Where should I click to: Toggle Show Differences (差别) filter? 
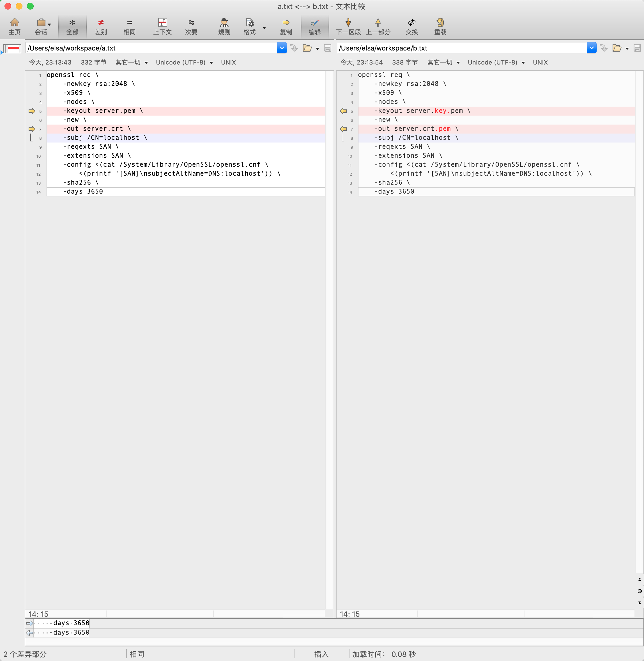tap(101, 26)
